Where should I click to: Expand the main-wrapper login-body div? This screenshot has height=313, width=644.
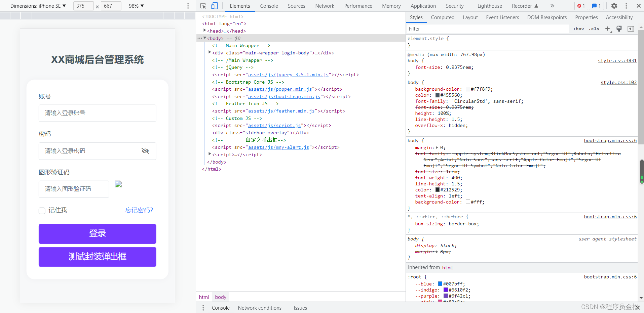click(210, 52)
